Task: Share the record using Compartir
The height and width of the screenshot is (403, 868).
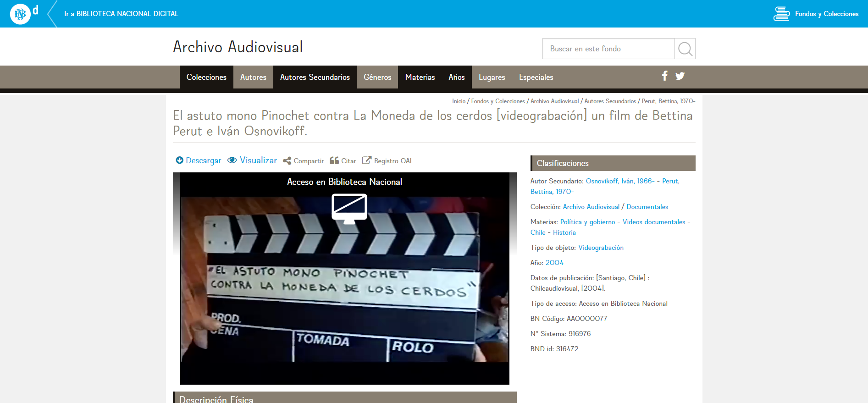Action: (x=304, y=161)
